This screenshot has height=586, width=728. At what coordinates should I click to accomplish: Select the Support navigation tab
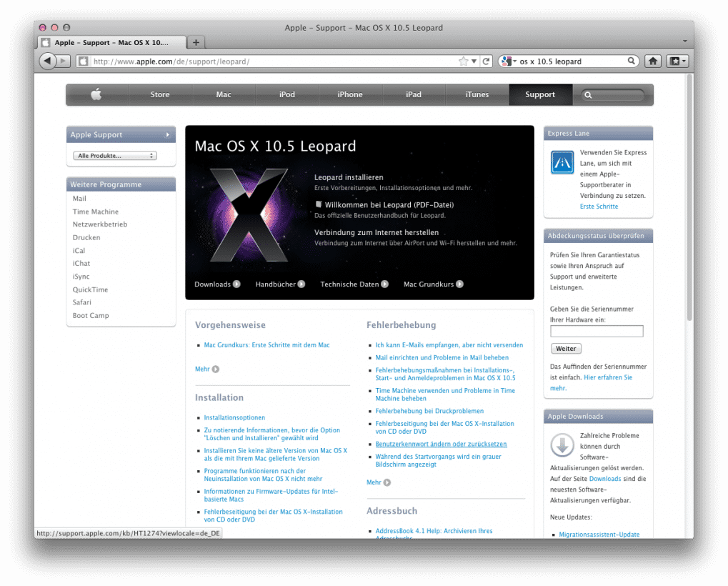click(540, 94)
